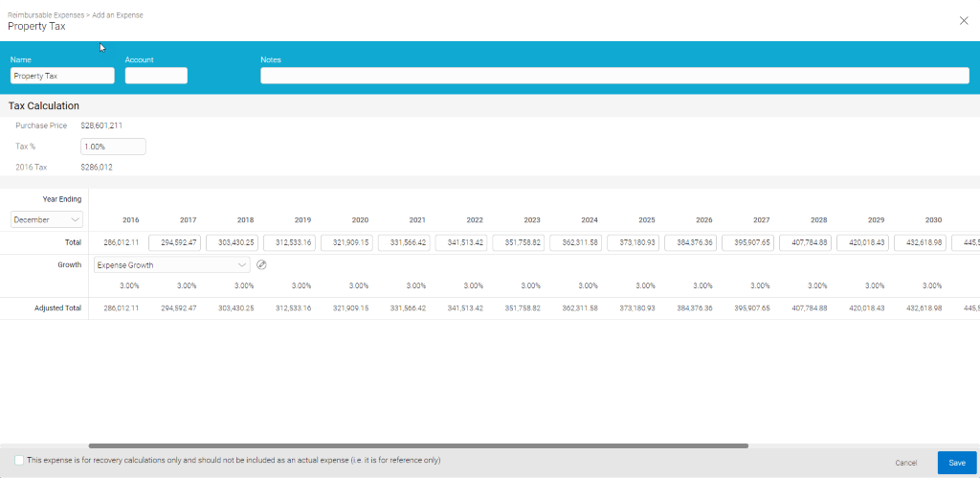Focus the 2023 Total input field
Image resolution: width=980 pixels, height=478 pixels.
(x=519, y=243)
